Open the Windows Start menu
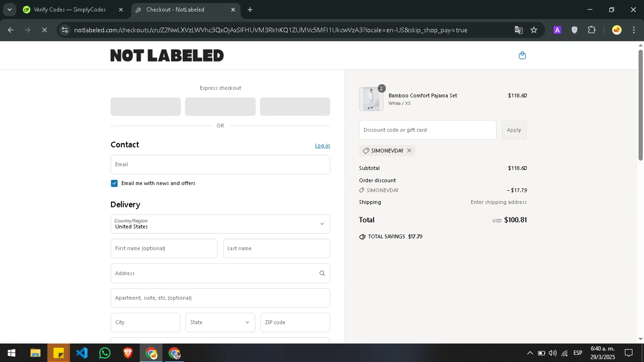 pos(12,353)
